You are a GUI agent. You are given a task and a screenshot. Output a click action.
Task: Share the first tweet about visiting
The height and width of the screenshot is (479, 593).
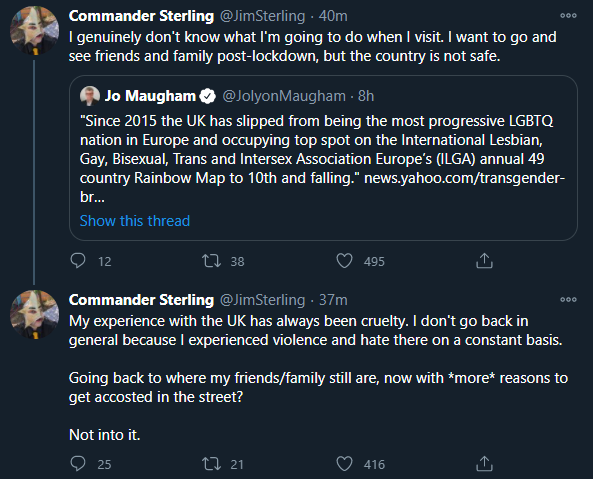pyautogui.click(x=484, y=261)
